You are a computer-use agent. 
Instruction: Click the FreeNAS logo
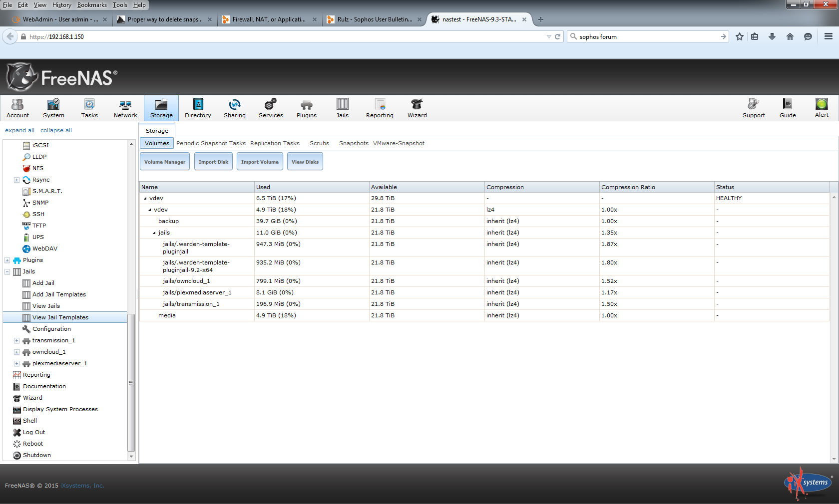(62, 77)
